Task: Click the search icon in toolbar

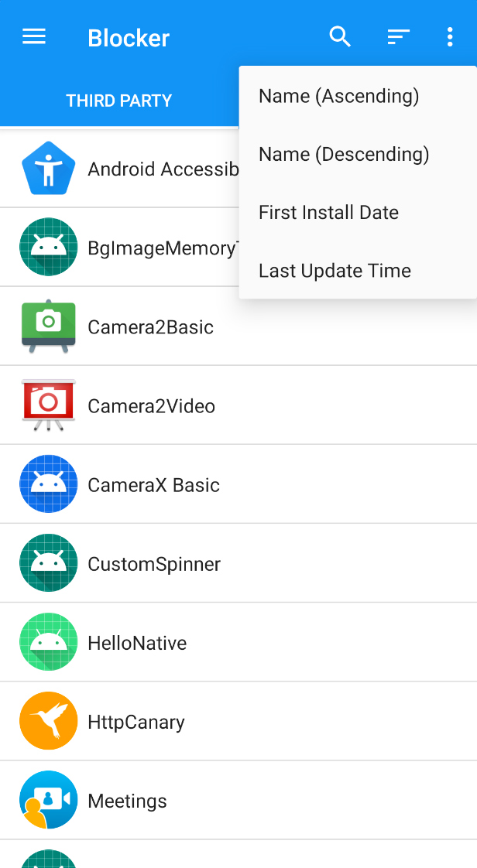Action: click(x=340, y=36)
